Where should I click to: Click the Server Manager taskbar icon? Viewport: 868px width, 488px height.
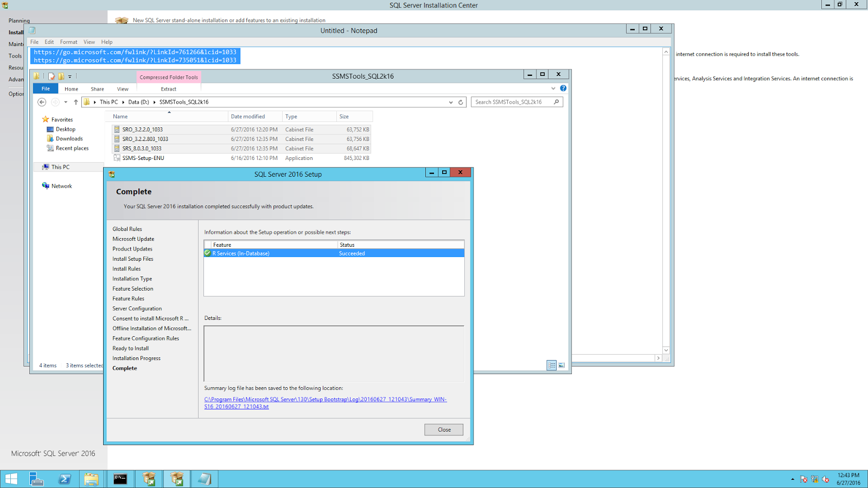(x=36, y=479)
